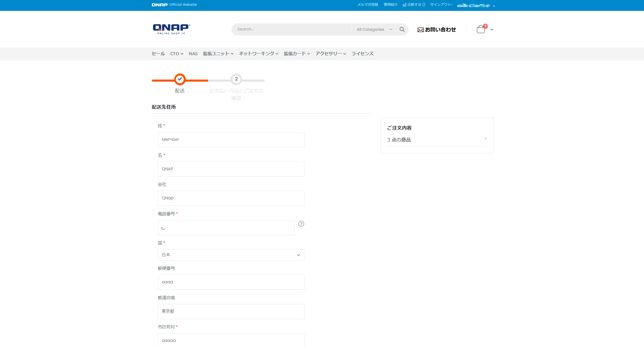This screenshot has height=347, width=644.
Task: Click the QNAP Official Website link
Action: pyautogui.click(x=174, y=5)
